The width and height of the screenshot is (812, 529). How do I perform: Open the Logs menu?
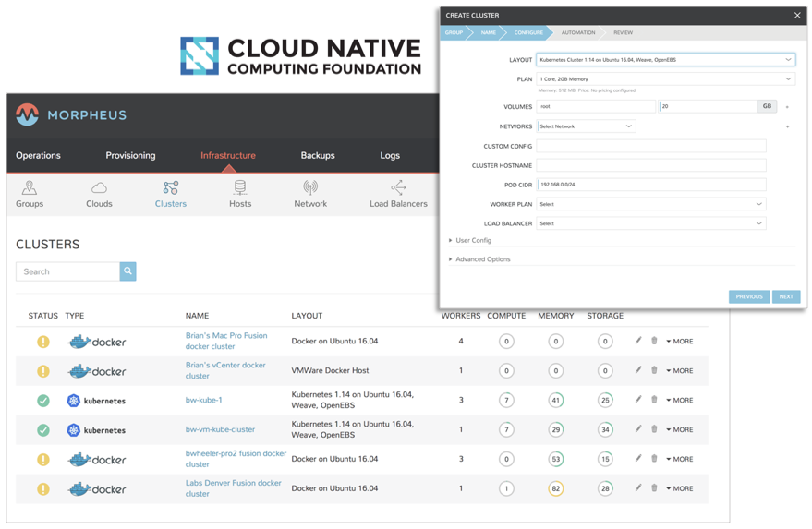(390, 155)
